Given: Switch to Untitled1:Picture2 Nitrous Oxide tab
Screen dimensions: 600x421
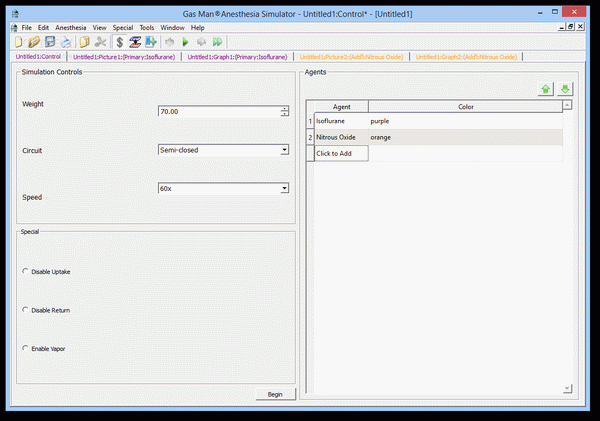Looking at the screenshot, I should pos(351,57).
